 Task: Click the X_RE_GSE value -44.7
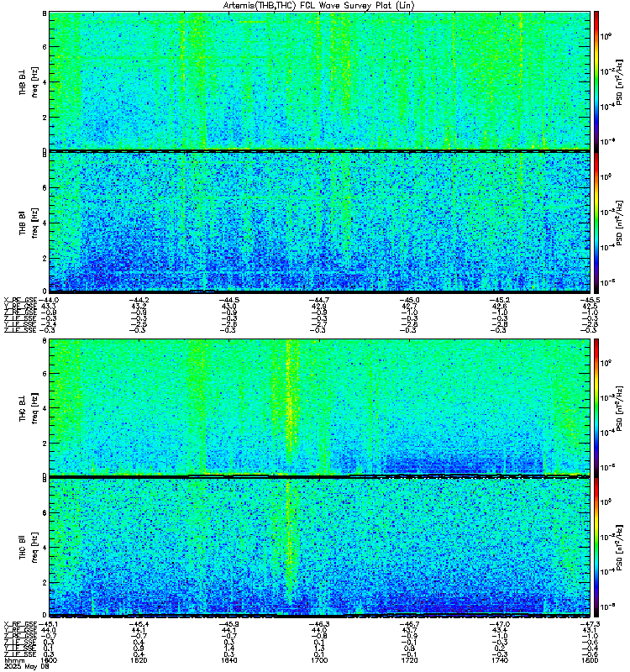(x=319, y=300)
